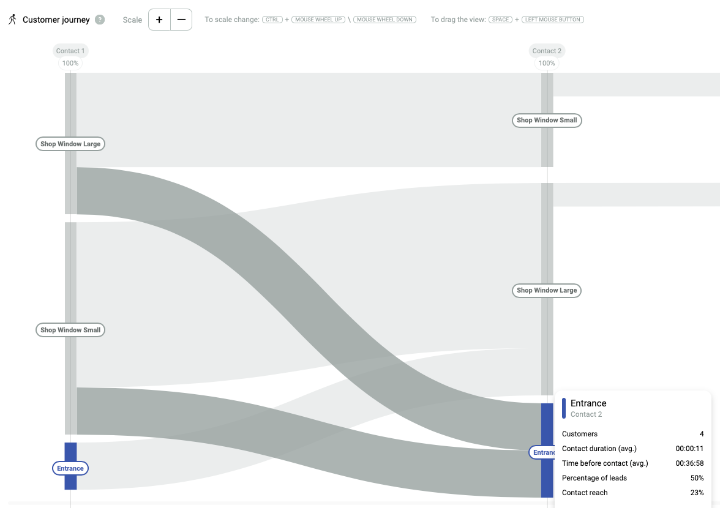Click Shop Window Small label in Contact 1
Screen dimensions: 720x508
pyautogui.click(x=70, y=330)
